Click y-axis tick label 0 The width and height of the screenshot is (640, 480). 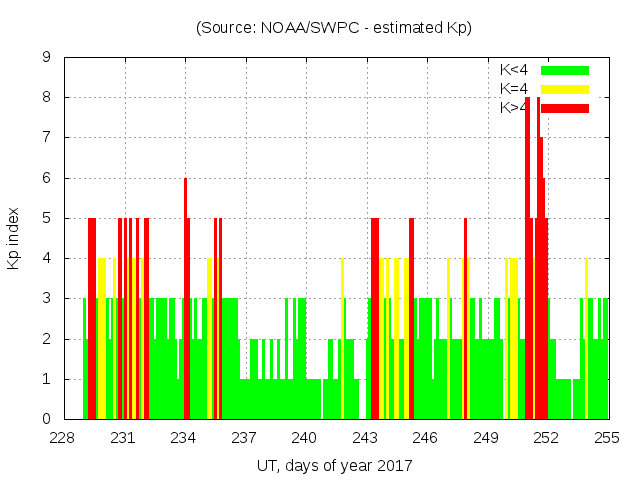point(47,419)
